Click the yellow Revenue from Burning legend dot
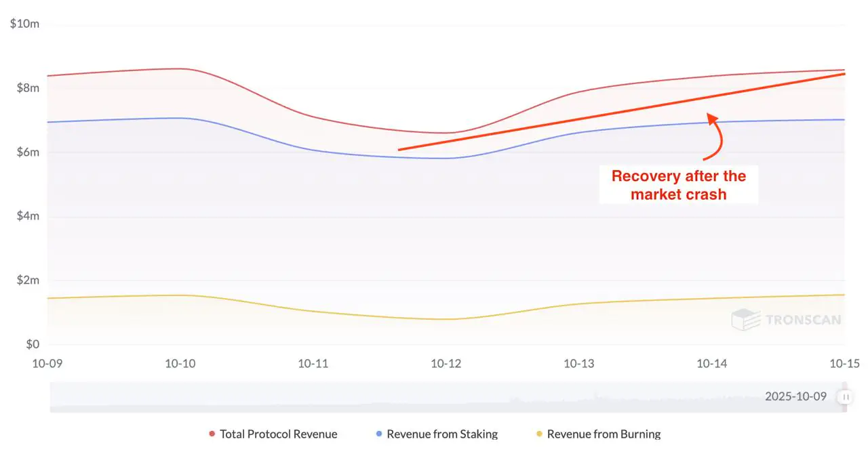 click(x=540, y=434)
